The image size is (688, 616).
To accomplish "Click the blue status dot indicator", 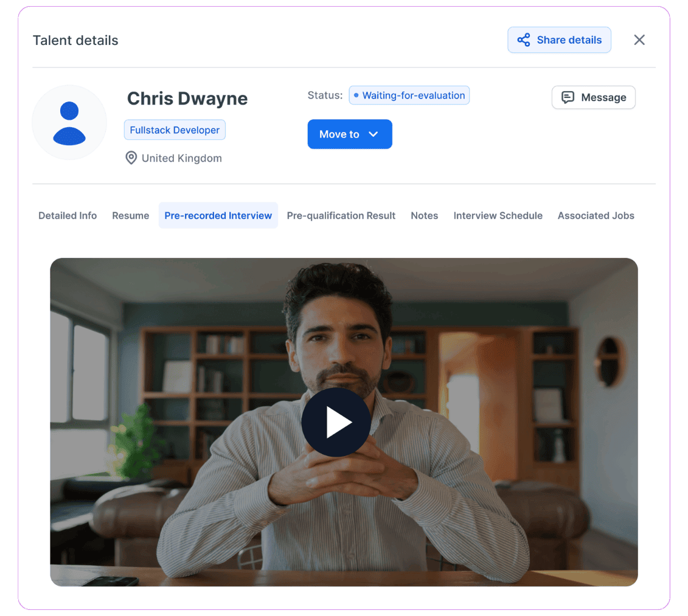I will [356, 95].
